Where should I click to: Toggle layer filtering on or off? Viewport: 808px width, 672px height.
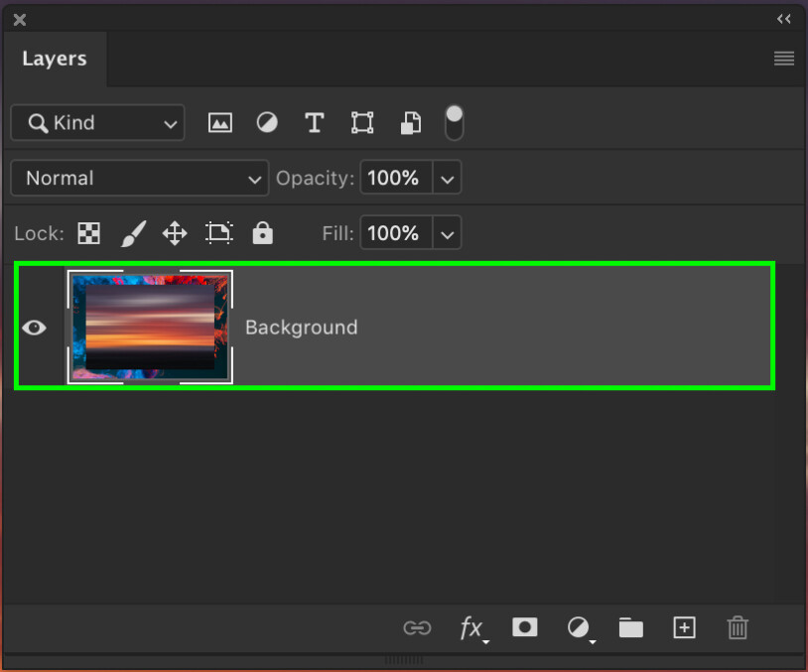(x=454, y=122)
